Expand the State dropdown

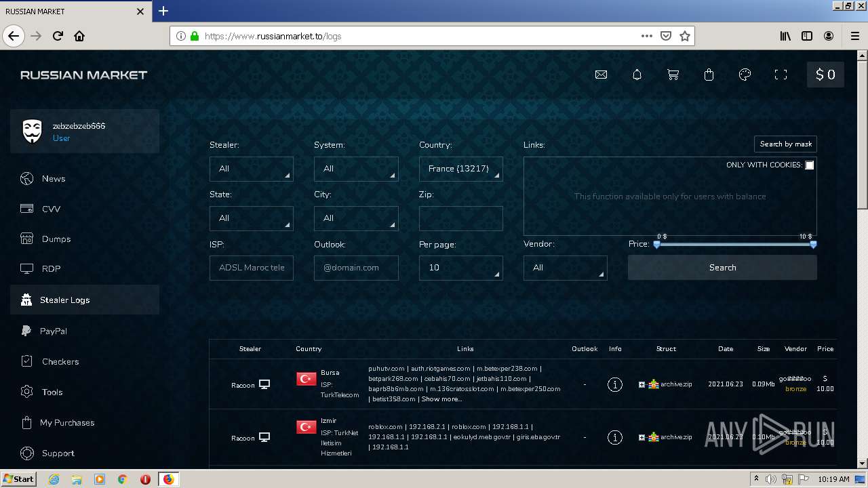[x=252, y=218]
